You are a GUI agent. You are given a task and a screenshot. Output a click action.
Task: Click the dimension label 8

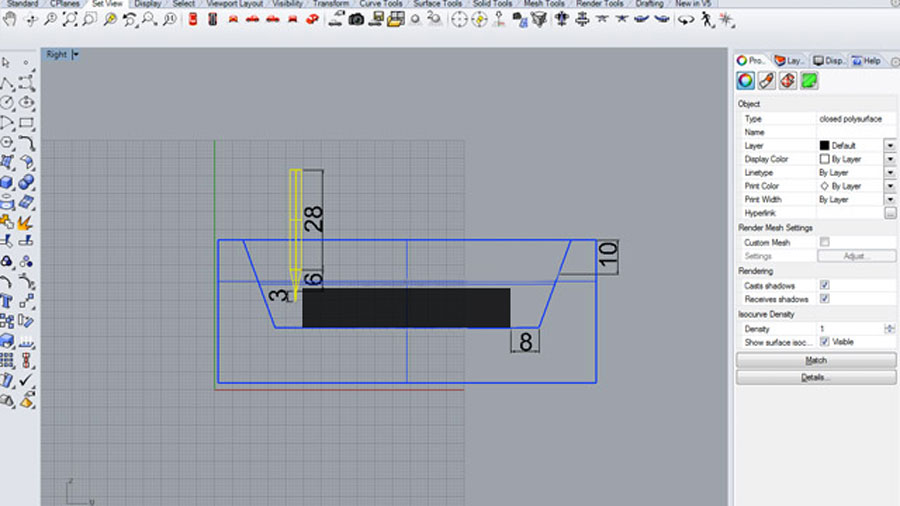coord(525,342)
